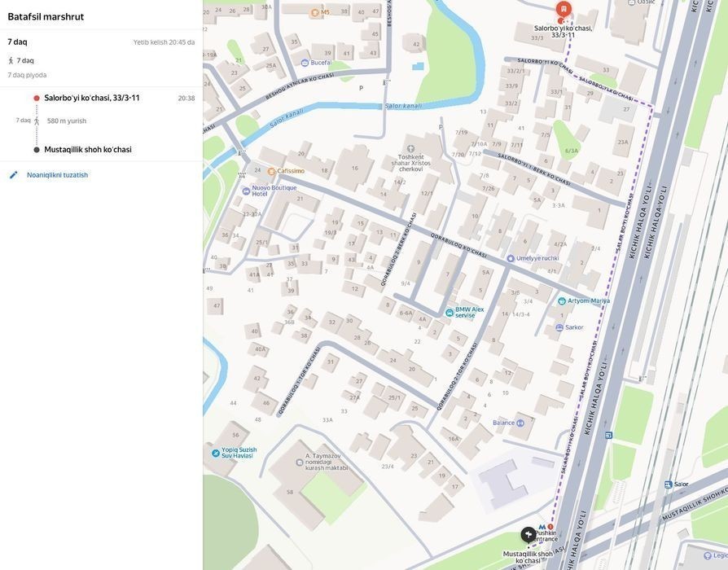This screenshot has width=728, height=570.
Task: Click the Bucefal shop icon
Action: tap(304, 62)
